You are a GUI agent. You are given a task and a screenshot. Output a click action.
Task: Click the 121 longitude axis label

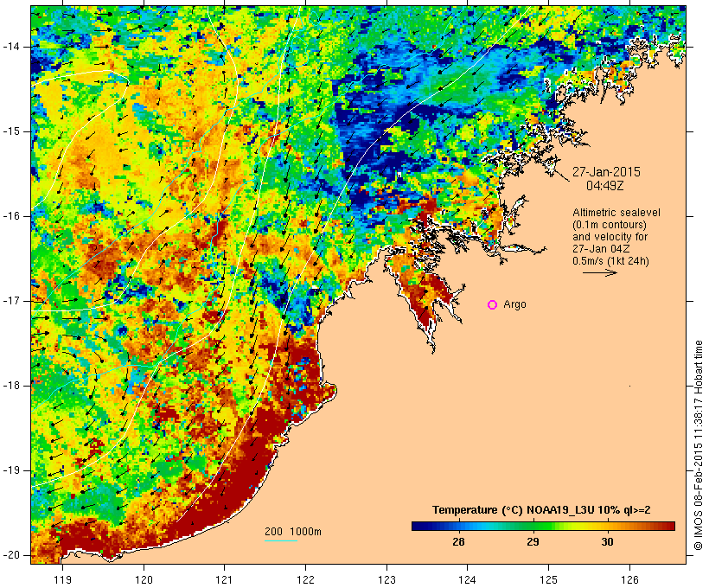pos(224,580)
